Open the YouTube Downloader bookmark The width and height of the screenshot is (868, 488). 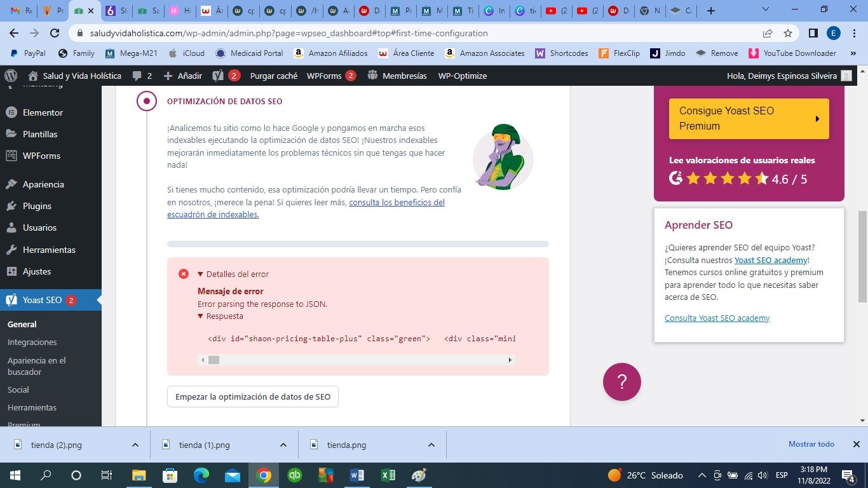pyautogui.click(x=792, y=53)
